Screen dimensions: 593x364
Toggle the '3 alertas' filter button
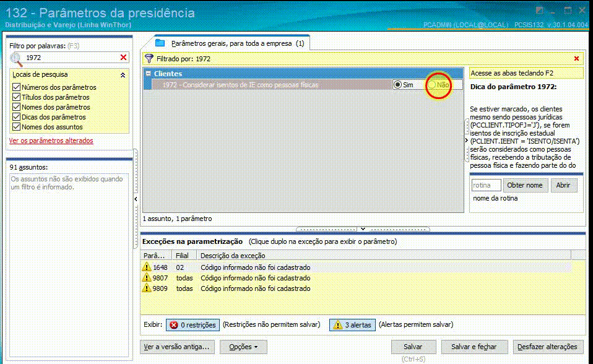(x=352, y=324)
